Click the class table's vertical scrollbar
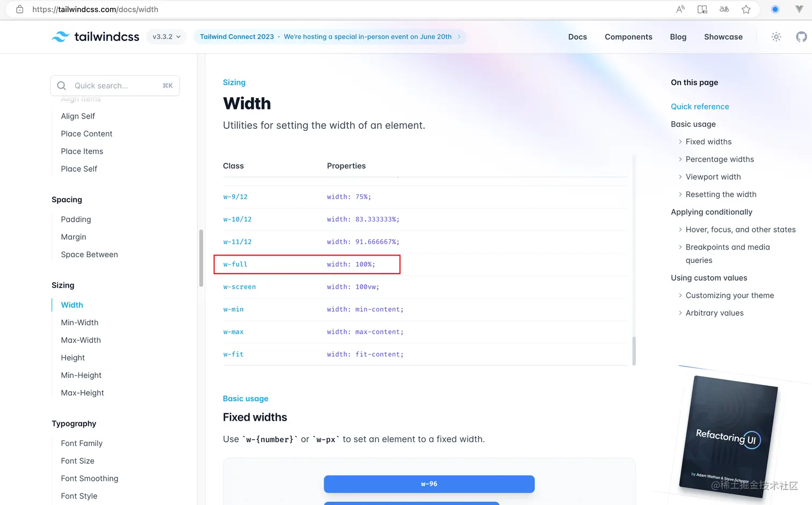Screen dimensions: 812x505 tap(634, 351)
